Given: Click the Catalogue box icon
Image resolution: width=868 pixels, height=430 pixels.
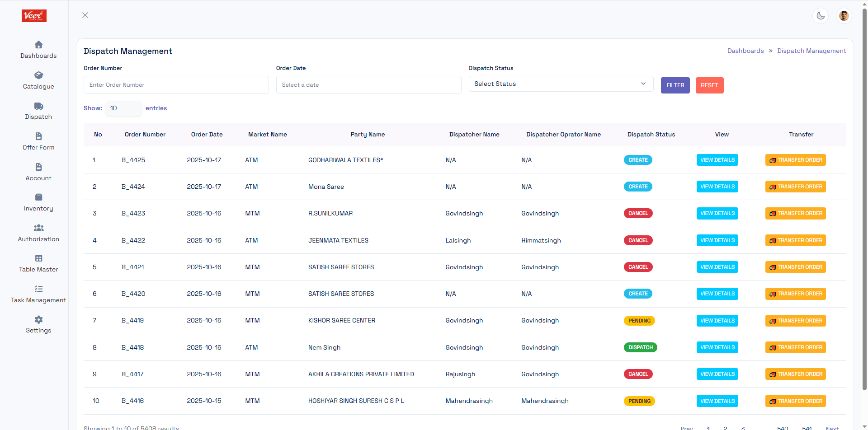Looking at the screenshot, I should [x=38, y=75].
